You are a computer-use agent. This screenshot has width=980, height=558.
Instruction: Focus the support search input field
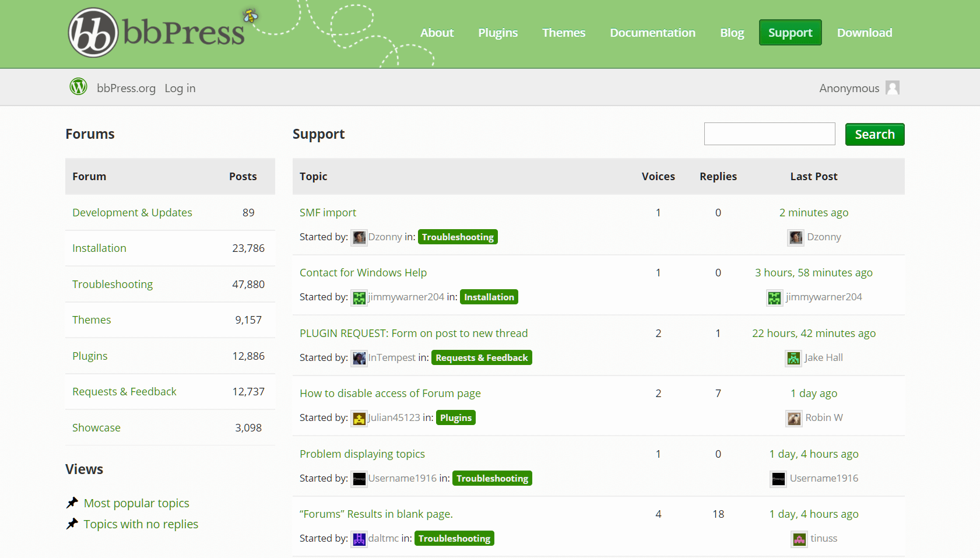(x=770, y=134)
